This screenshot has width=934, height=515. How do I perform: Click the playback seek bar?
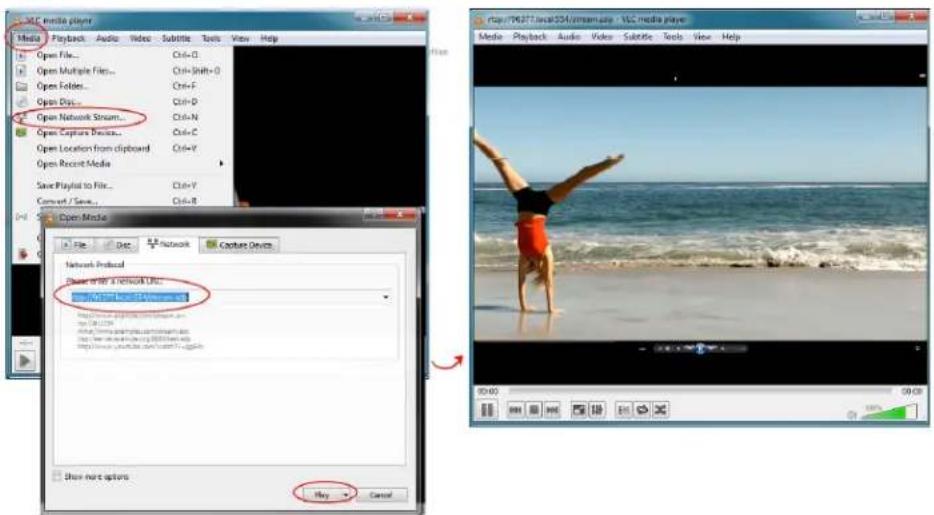700,391
